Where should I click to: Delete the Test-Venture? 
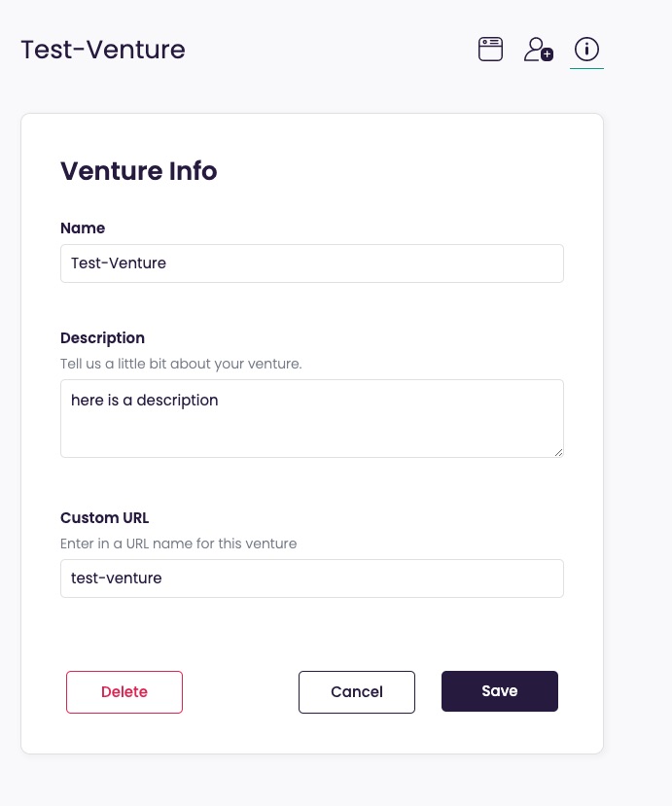(124, 691)
